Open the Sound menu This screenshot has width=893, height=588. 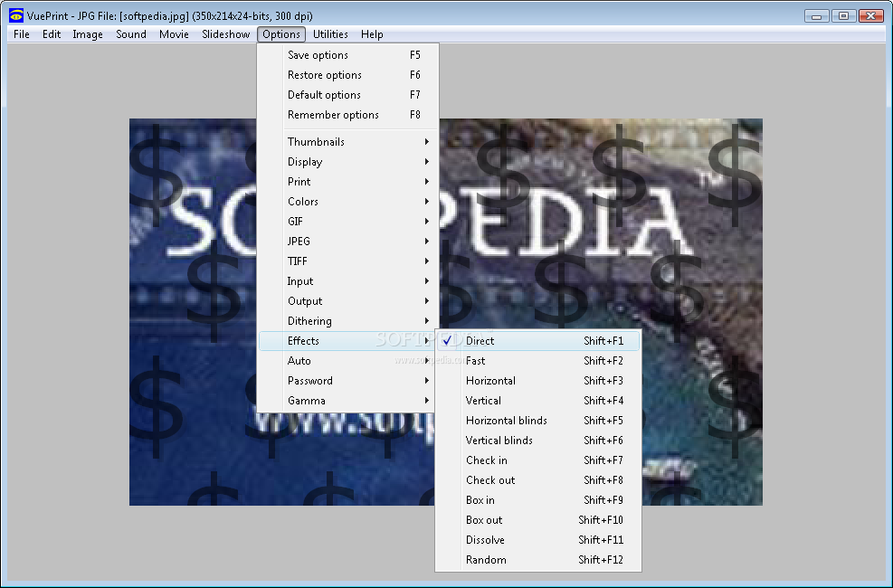coord(131,34)
